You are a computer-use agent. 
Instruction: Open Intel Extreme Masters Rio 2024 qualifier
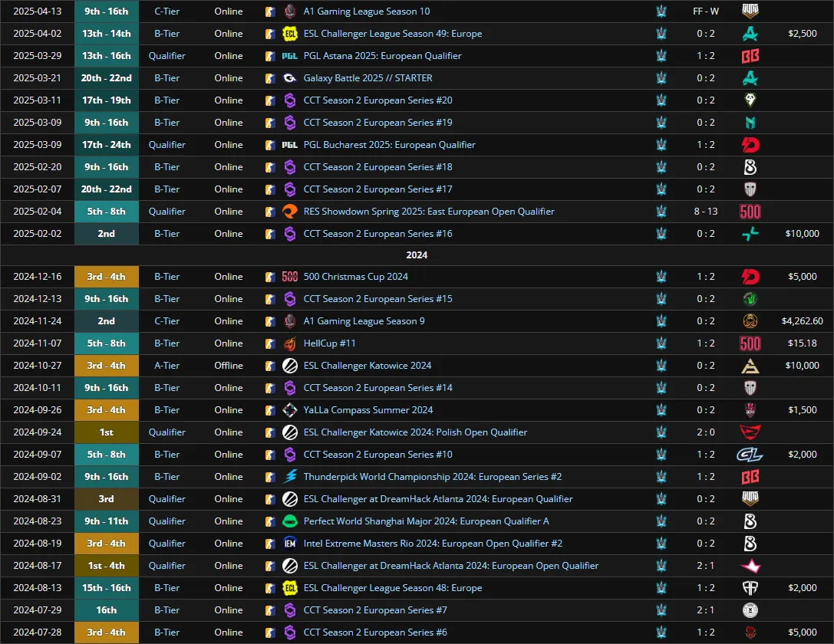point(433,544)
